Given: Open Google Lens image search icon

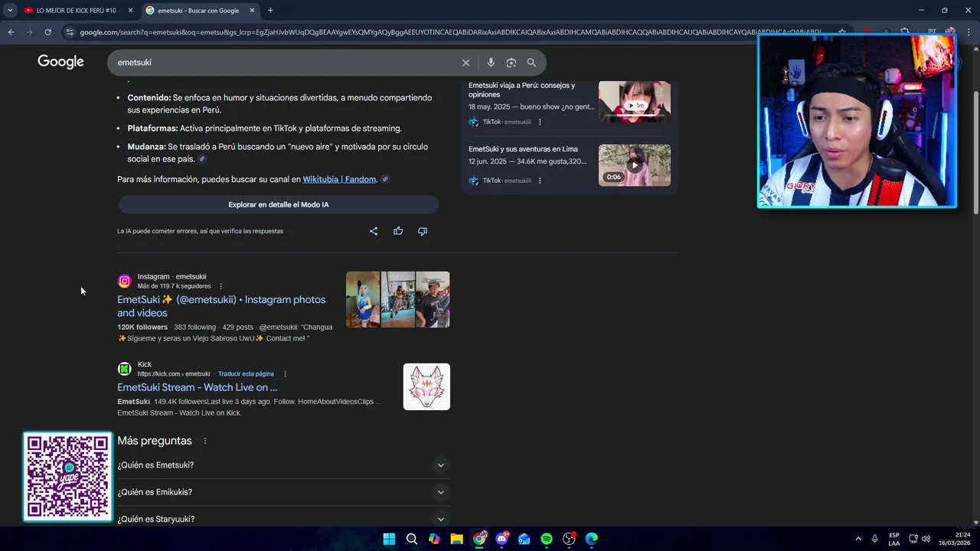Looking at the screenshot, I should 511,63.
